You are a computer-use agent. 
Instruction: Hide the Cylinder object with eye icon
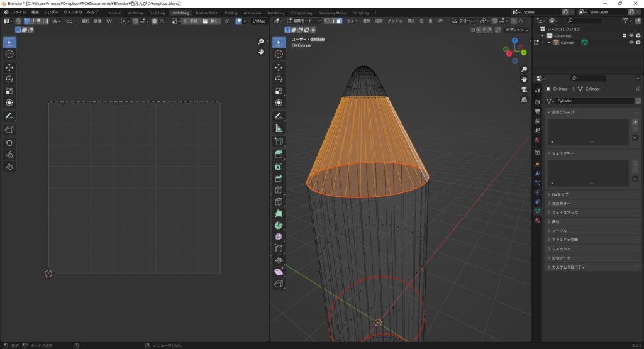[631, 43]
